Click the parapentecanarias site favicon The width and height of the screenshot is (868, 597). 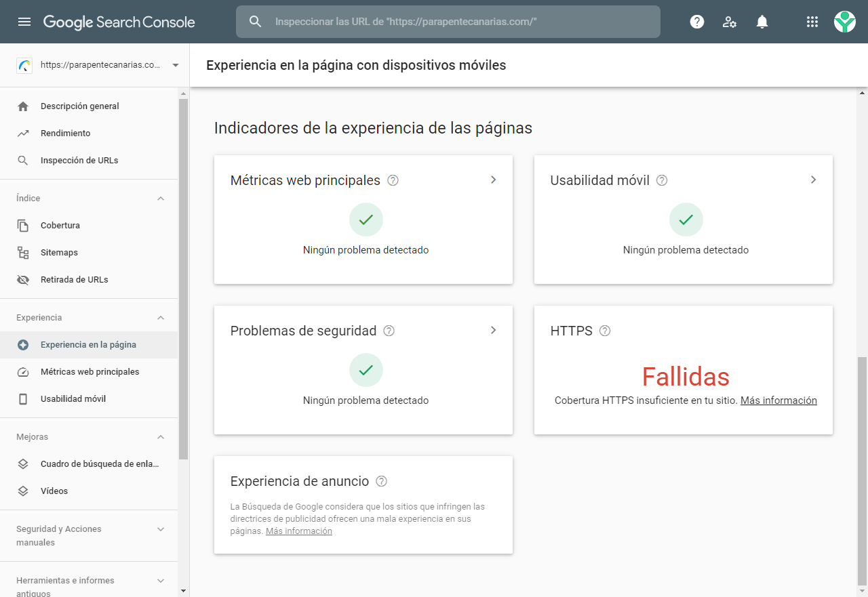pos(24,65)
